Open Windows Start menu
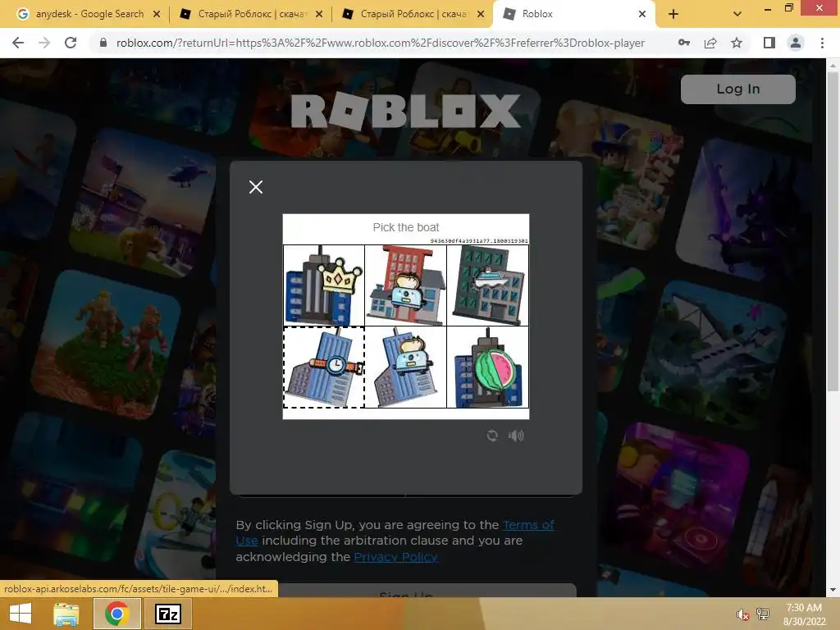The height and width of the screenshot is (630, 840). click(x=21, y=614)
